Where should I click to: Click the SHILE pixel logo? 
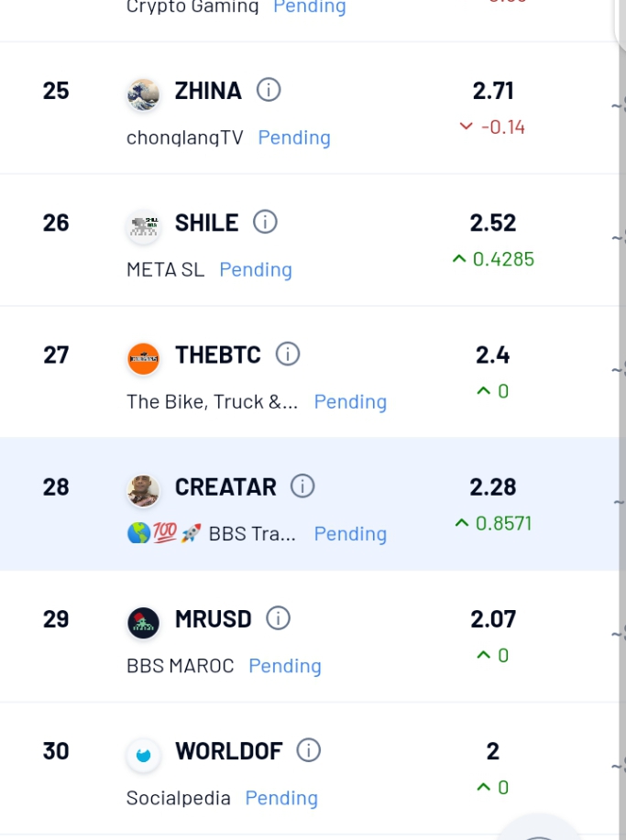(x=143, y=226)
